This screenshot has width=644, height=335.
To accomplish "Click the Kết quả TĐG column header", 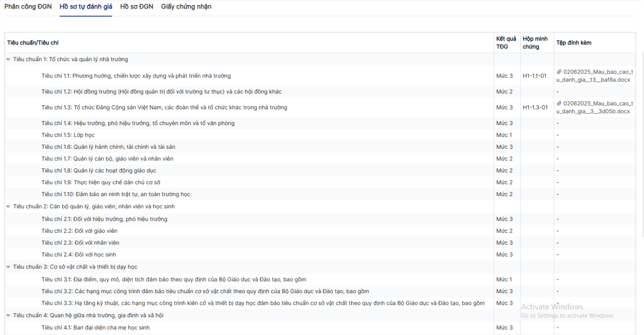I will (x=506, y=43).
